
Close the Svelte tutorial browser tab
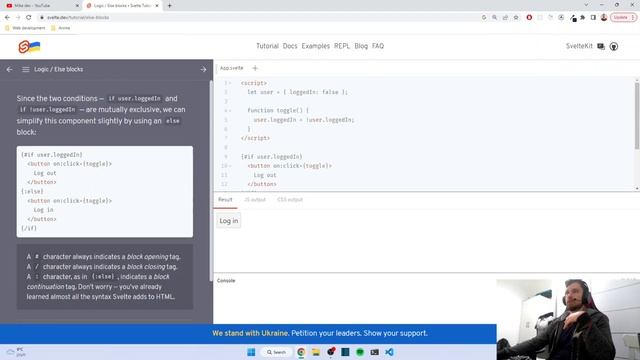[x=157, y=6]
